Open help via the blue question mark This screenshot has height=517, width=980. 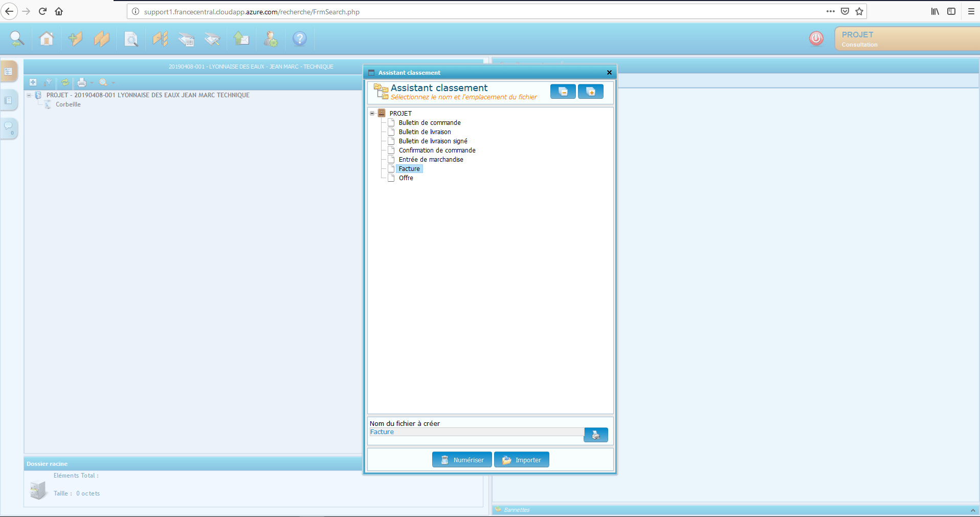pyautogui.click(x=300, y=39)
